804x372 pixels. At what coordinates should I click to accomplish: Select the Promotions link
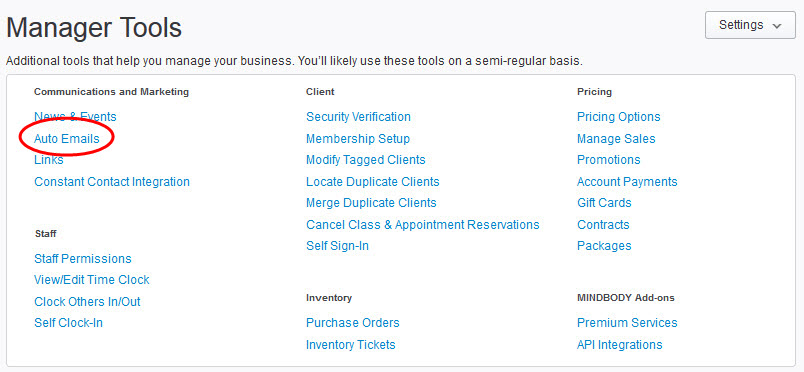tap(609, 160)
